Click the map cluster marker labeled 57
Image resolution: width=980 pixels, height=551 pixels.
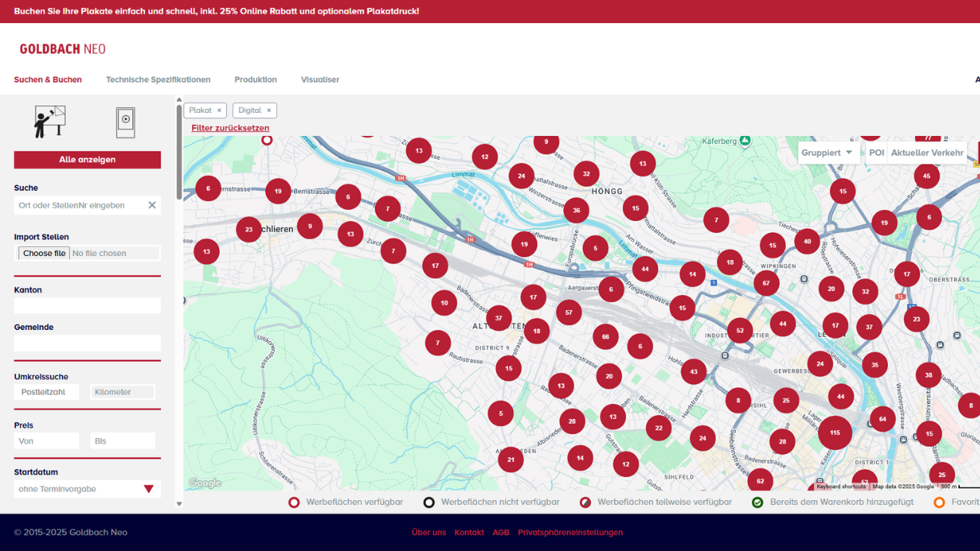(568, 312)
